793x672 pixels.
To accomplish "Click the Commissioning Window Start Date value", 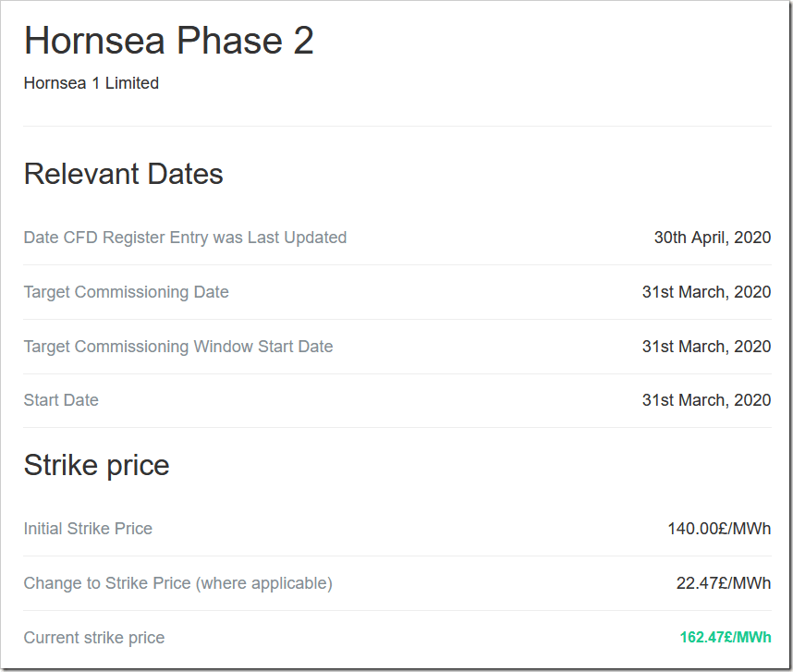I will [706, 347].
